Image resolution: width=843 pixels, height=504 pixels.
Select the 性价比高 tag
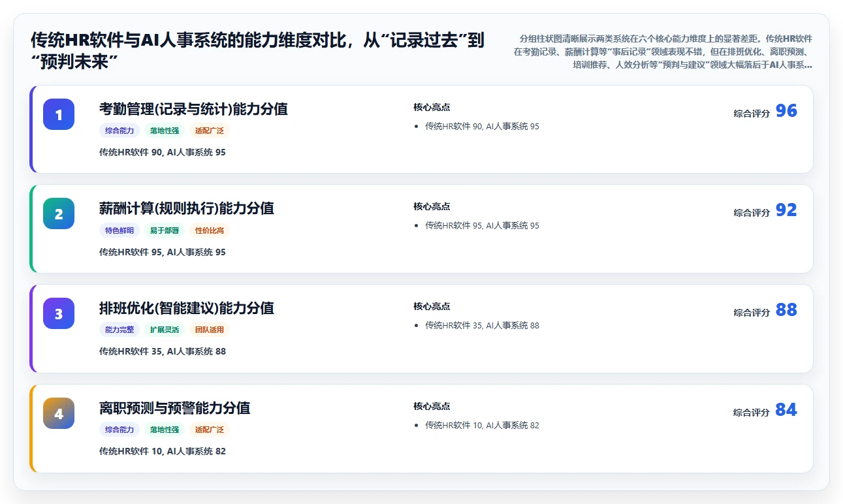(x=210, y=230)
